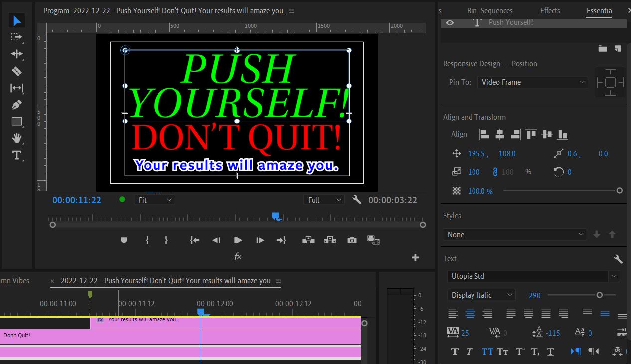
Task: Click the Align Center Vertically icon
Action: pos(547,134)
